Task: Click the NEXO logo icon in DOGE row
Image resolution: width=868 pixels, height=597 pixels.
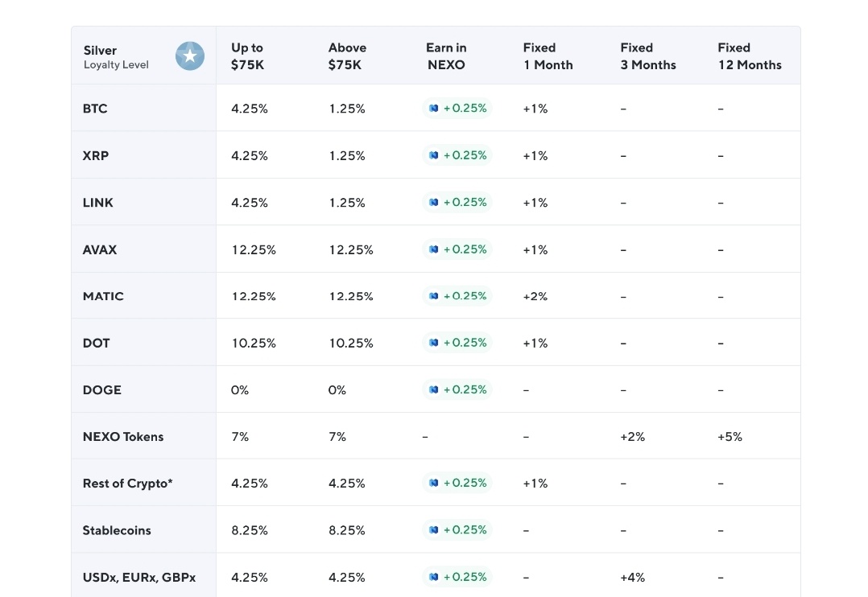Action: tap(434, 389)
